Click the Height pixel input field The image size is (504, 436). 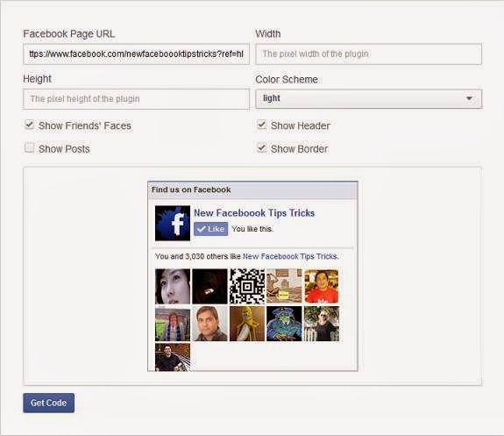pos(136,99)
